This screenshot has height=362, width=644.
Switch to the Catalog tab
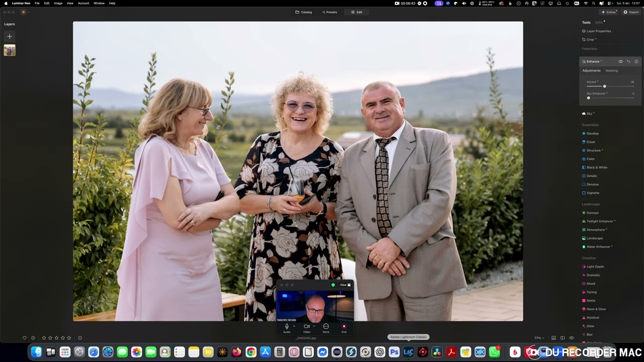pos(304,12)
